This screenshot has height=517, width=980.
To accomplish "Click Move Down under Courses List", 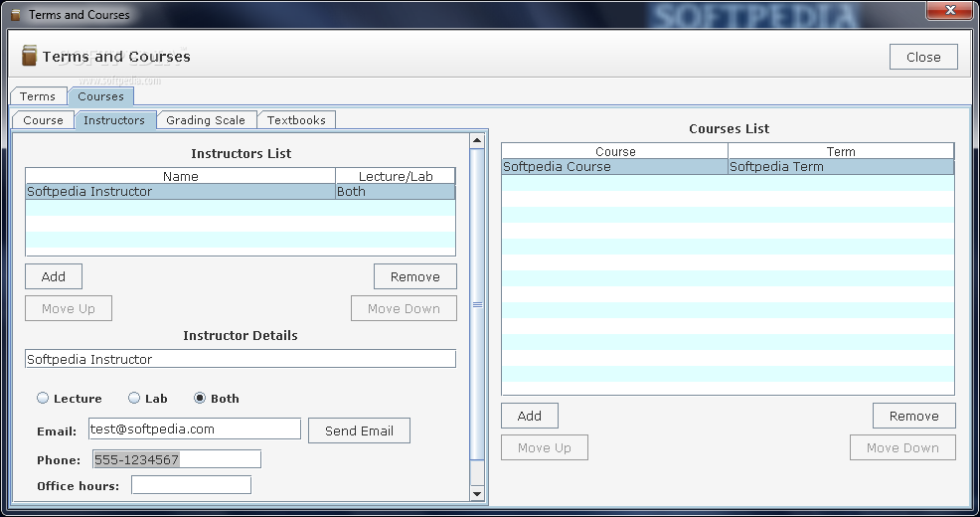I will coord(902,447).
